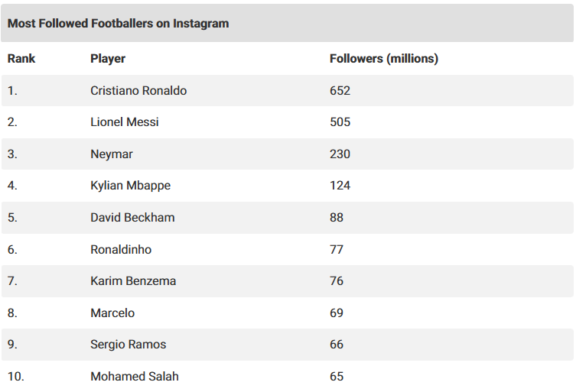Click rank number 10.
Screen dimensions: 576x392
coord(16,377)
